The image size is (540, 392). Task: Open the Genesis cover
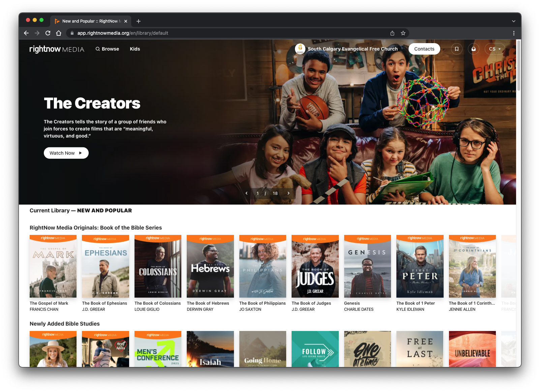click(x=367, y=266)
